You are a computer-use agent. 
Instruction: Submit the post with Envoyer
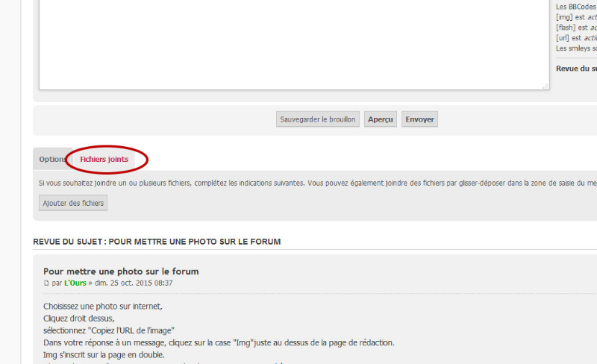tap(419, 119)
